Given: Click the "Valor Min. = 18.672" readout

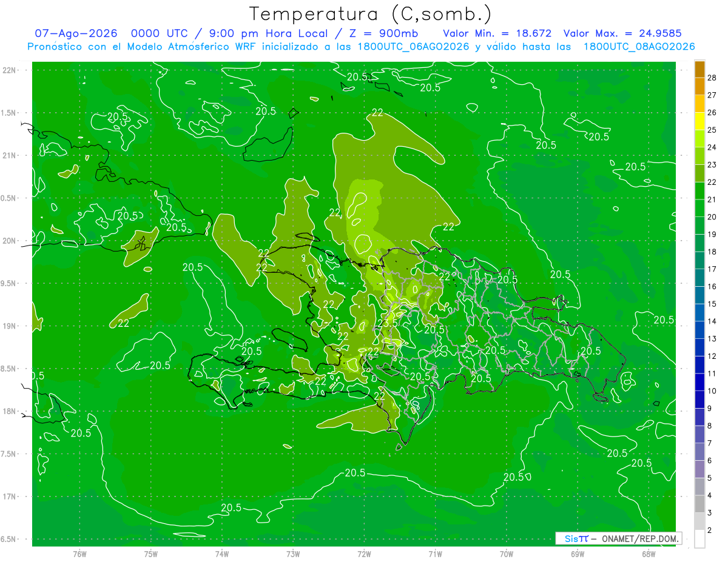Looking at the screenshot, I should [x=499, y=33].
